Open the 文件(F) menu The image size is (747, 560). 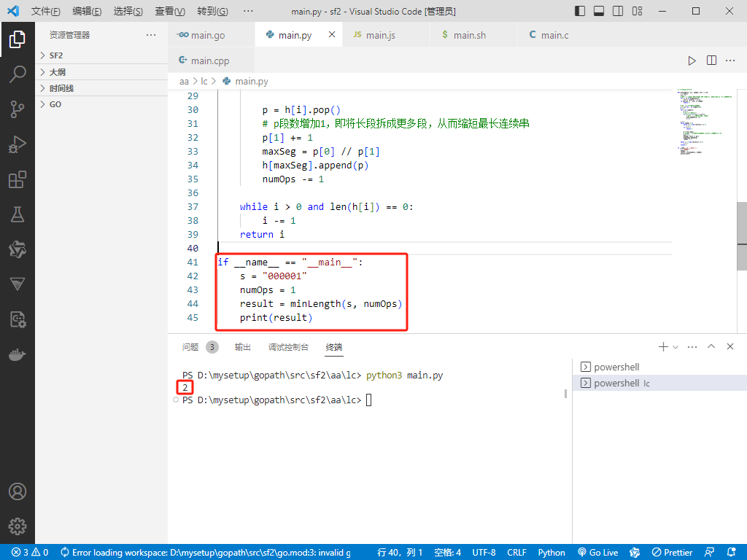[46, 11]
